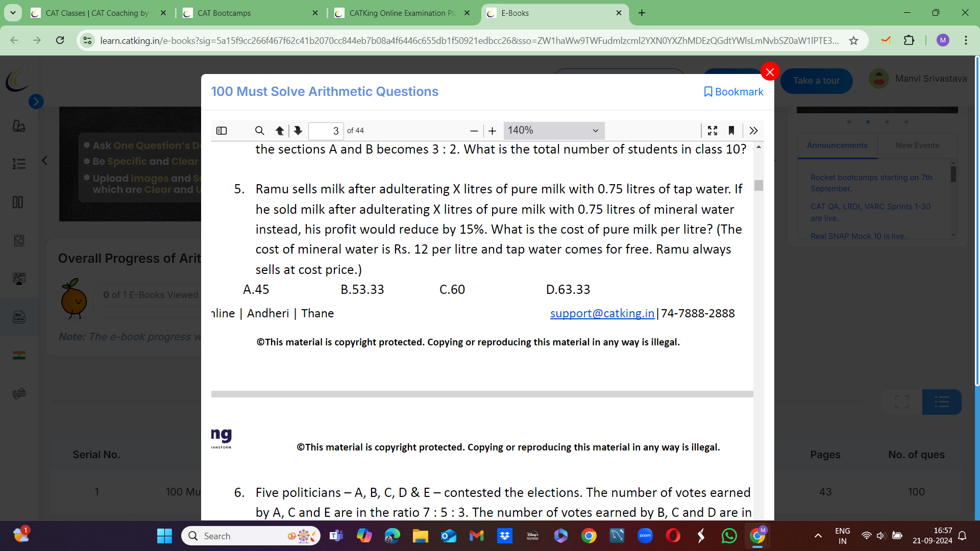Zoom in on the PDF
Screen dimensions: 980x551
[492, 131]
